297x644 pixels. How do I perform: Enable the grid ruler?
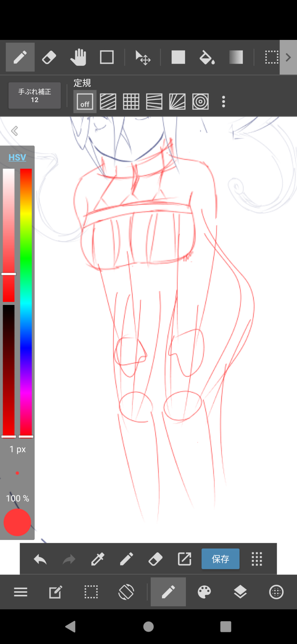[131, 102]
